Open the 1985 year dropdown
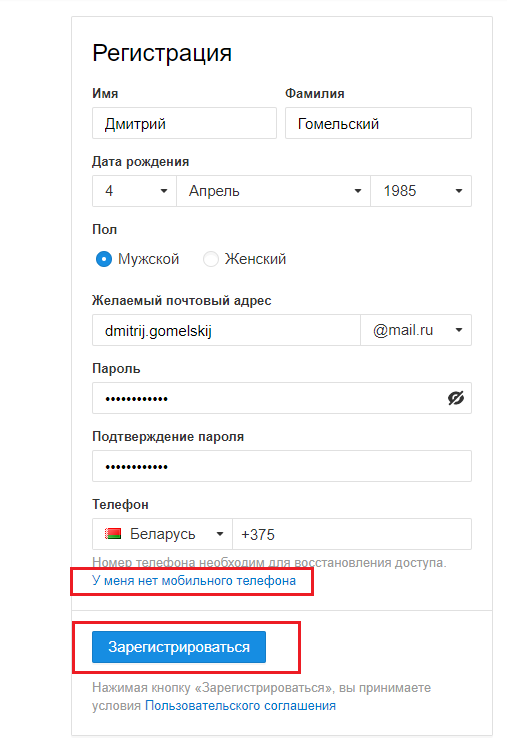Viewport: 507px width, 747px height. coord(421,191)
